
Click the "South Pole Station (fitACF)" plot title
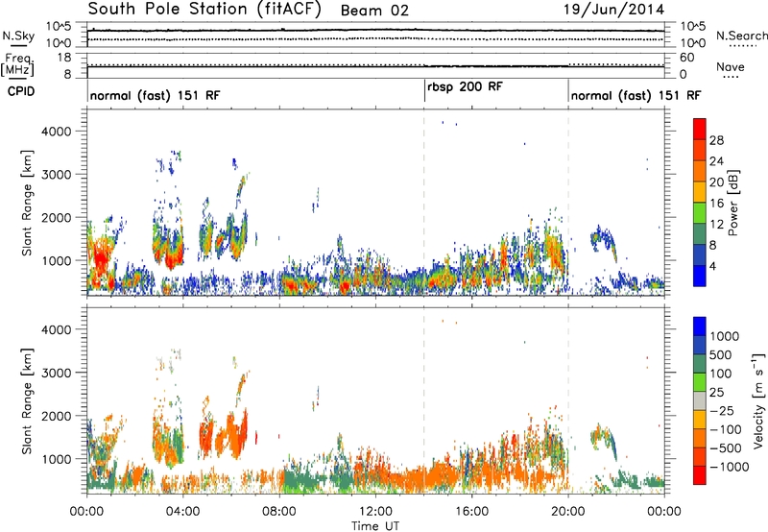click(x=204, y=10)
